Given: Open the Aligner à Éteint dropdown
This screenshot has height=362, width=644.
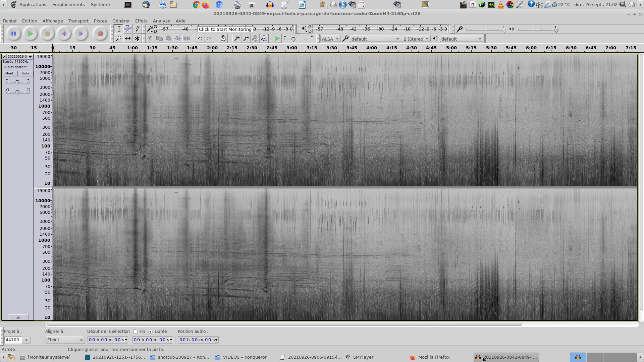Looking at the screenshot, I should coord(65,340).
